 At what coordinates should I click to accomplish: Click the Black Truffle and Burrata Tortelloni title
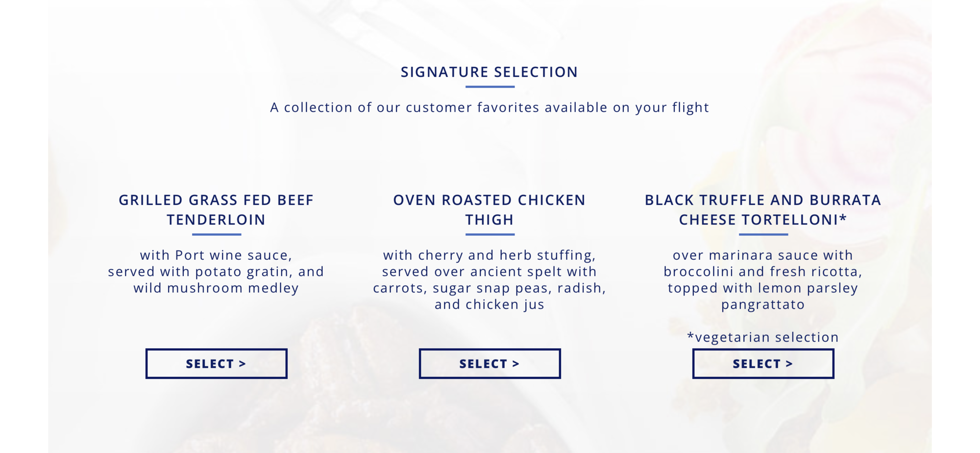763,210
